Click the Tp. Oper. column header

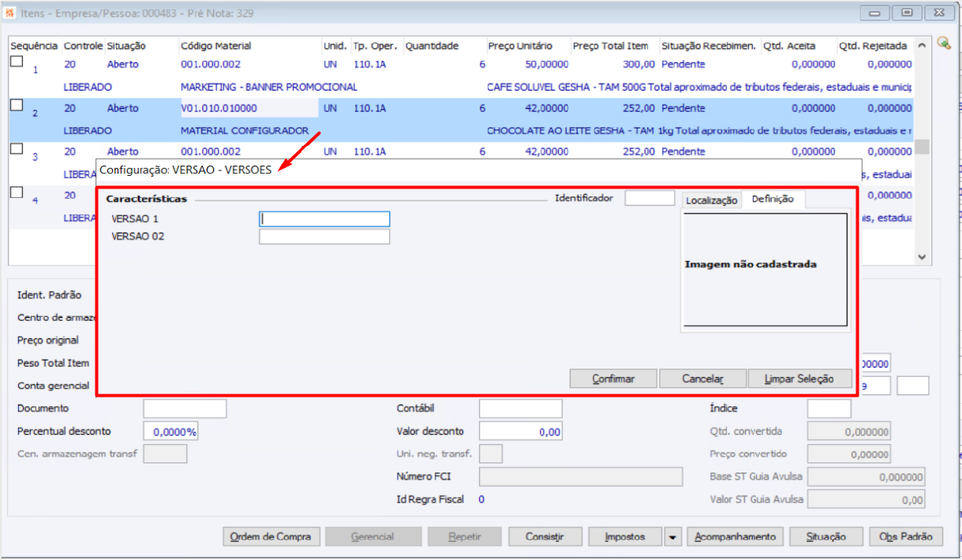click(x=376, y=46)
